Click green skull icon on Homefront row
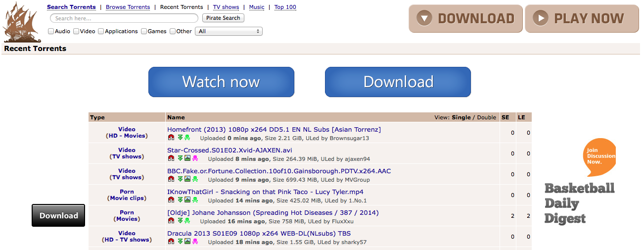The image size is (644, 250). pos(187,138)
